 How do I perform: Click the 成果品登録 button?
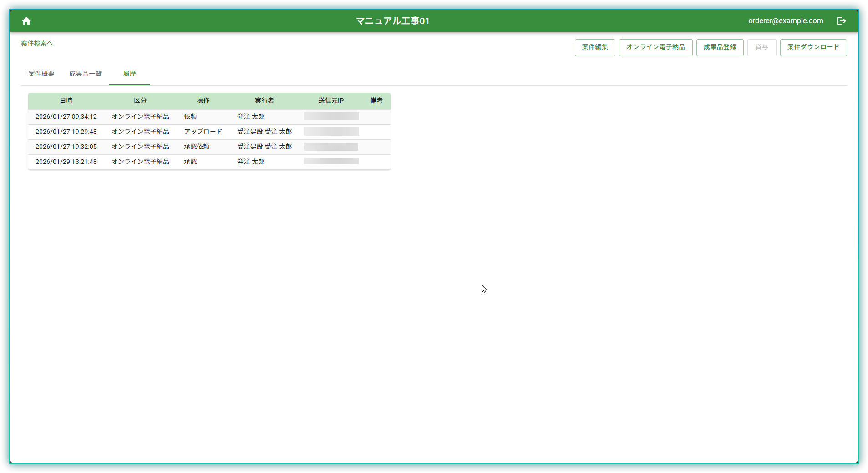coord(720,47)
